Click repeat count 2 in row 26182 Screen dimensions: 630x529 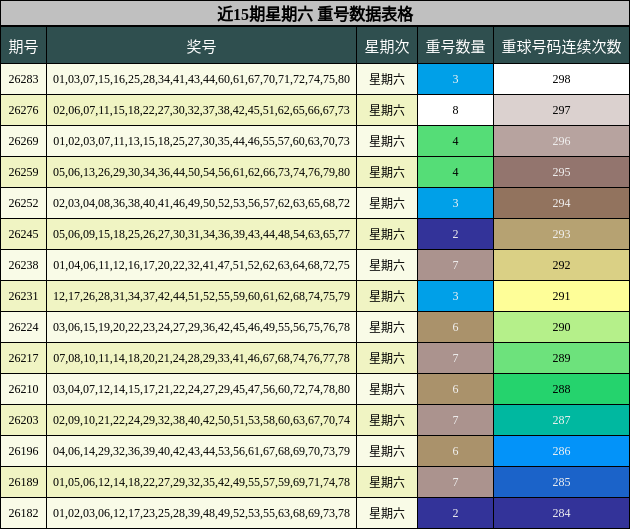(455, 513)
